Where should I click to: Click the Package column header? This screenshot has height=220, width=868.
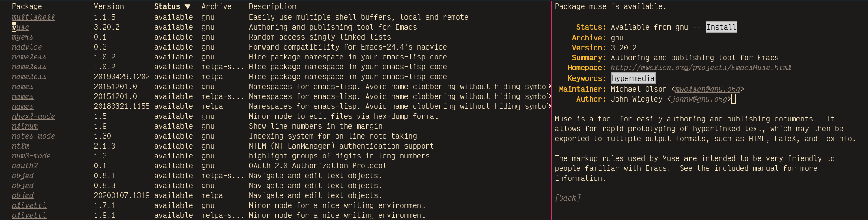click(27, 6)
